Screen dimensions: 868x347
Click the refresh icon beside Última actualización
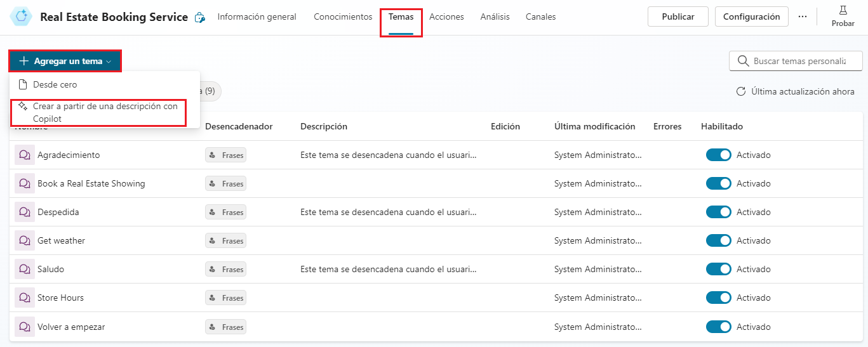[x=740, y=91]
